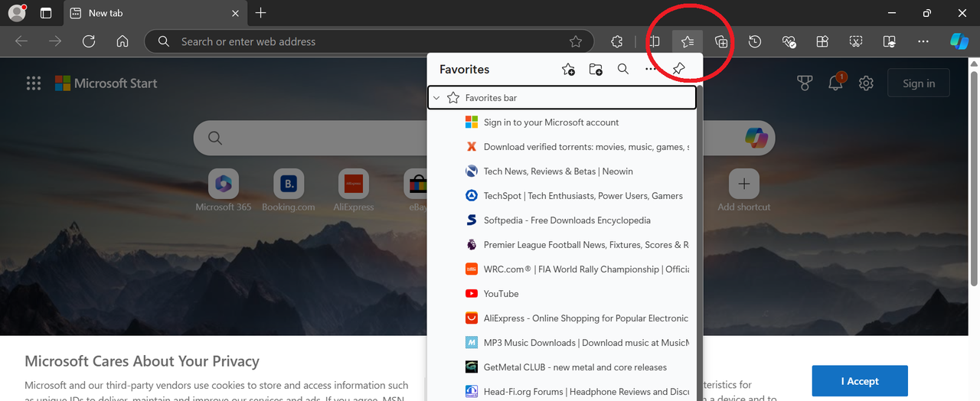Click the Split screen toolbar icon
The image size is (980, 401).
click(654, 42)
